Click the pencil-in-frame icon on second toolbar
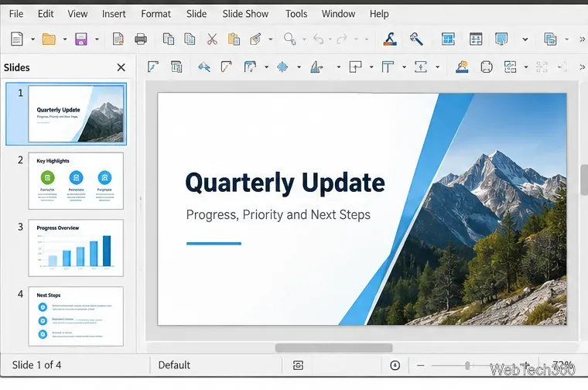Screen dimensions: 588x390 (x=153, y=67)
